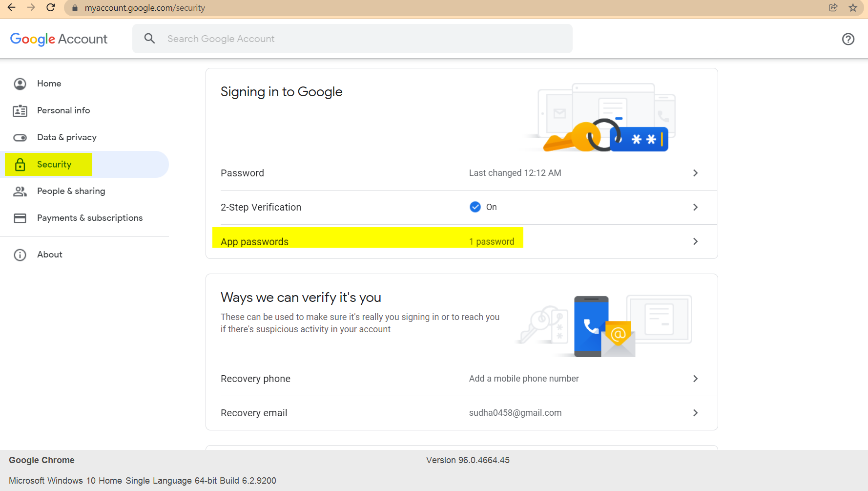The image size is (868, 491).
Task: Open Recovery phone setting
Action: [461, 379]
